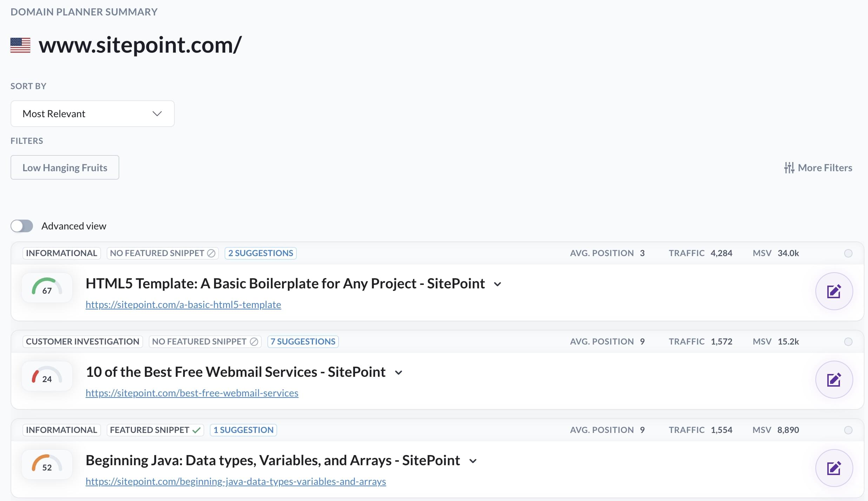
Task: Click the US flag icon
Action: pyautogui.click(x=20, y=45)
